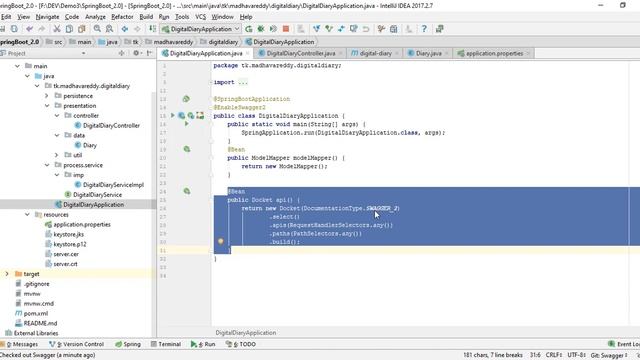Click the VCS Update Project icon
The width and height of the screenshot is (640, 360).
(x=316, y=29)
